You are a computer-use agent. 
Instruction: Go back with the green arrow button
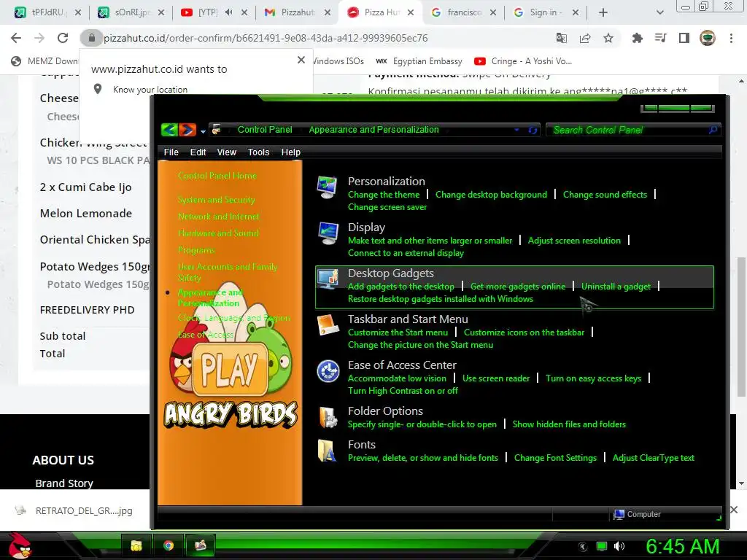click(169, 130)
